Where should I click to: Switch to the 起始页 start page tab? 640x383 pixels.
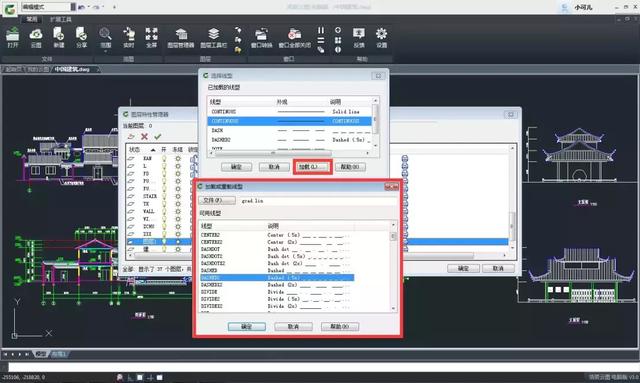click(13, 69)
